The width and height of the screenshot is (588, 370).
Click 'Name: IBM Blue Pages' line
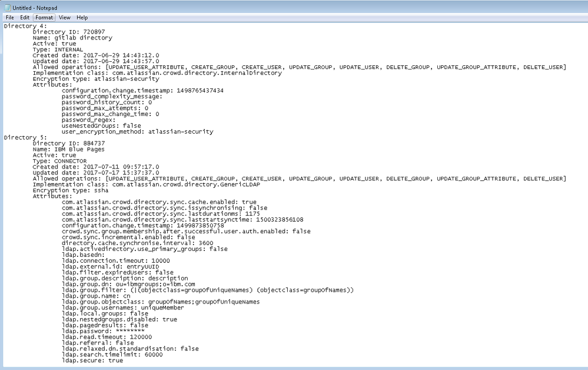click(x=69, y=149)
